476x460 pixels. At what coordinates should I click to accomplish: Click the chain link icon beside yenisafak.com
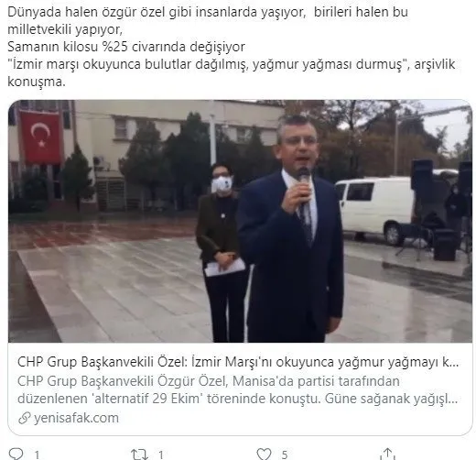(24, 418)
